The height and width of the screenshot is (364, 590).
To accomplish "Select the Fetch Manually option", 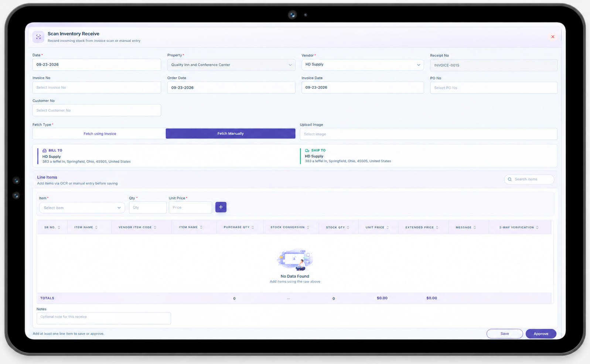I will click(231, 133).
